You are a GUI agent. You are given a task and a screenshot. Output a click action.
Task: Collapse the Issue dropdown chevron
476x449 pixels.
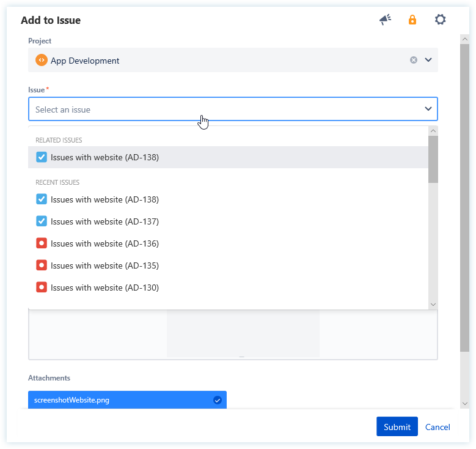pyautogui.click(x=428, y=109)
